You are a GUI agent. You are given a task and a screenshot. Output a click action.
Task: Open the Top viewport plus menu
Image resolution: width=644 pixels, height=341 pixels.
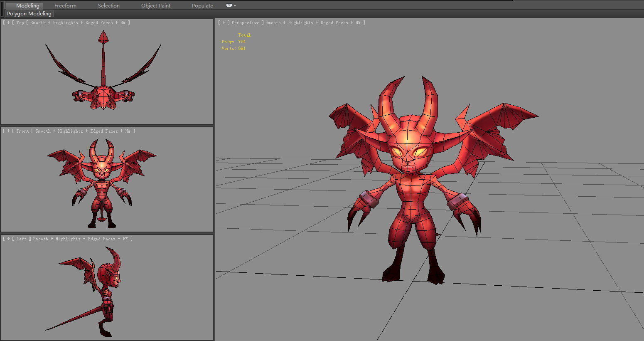tap(9, 23)
